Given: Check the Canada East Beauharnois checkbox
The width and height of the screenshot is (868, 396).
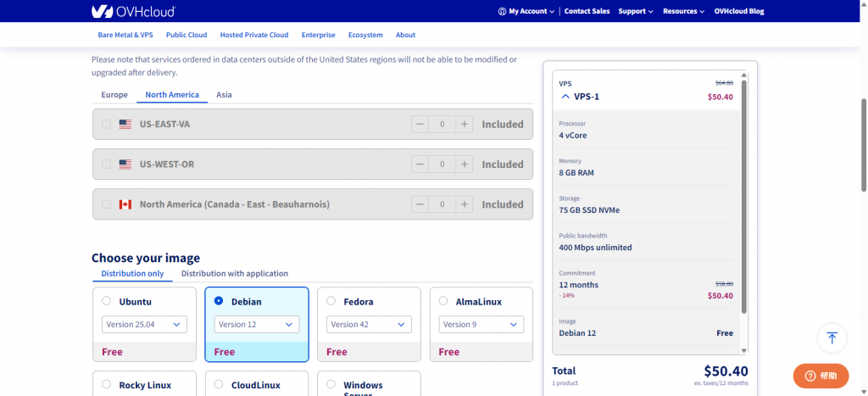Looking at the screenshot, I should point(106,204).
